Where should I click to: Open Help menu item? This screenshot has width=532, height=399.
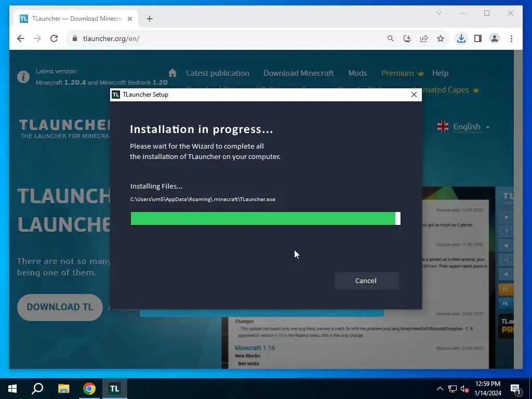coord(440,73)
